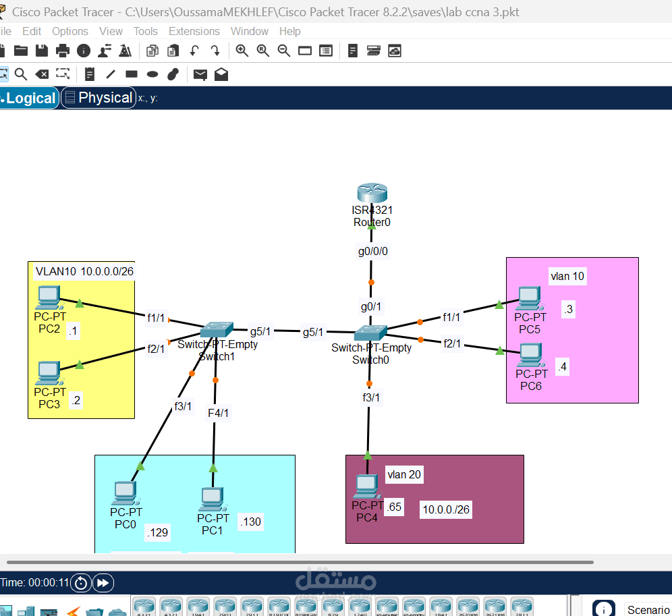672x616 pixels.
Task: Select Switch1 on the canvas
Action: [217, 329]
